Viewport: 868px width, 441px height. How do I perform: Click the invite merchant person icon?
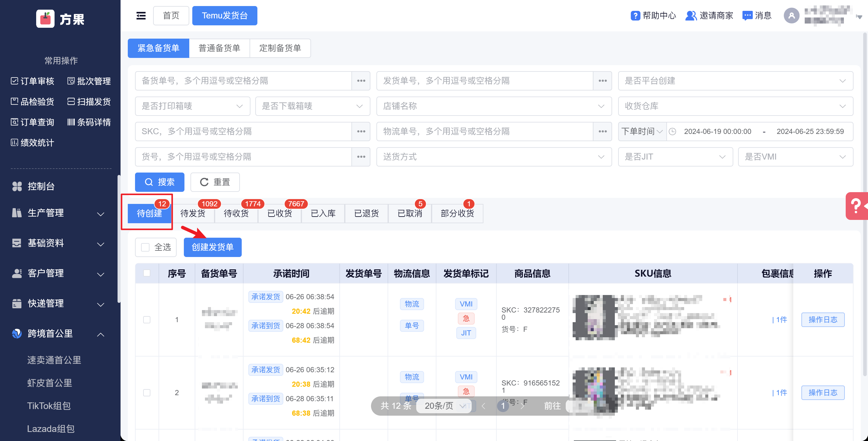[x=690, y=15]
